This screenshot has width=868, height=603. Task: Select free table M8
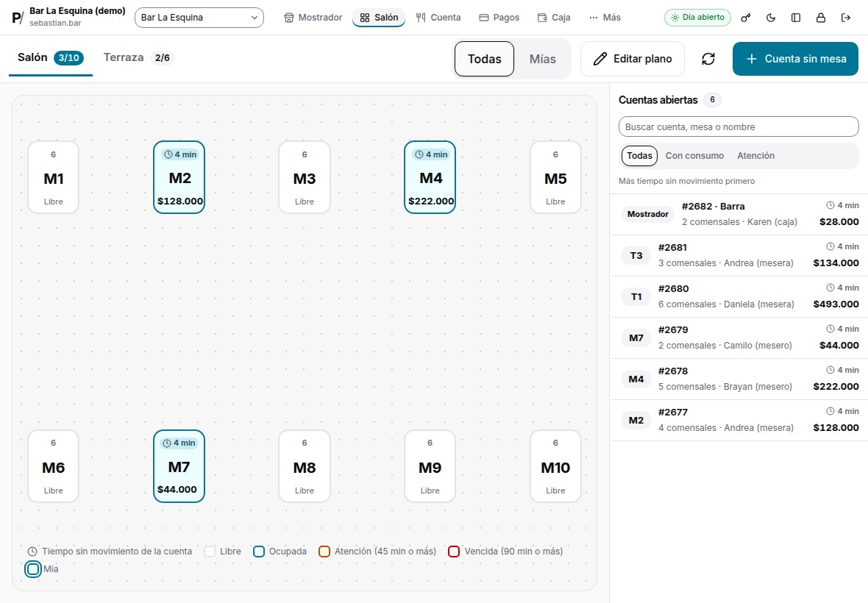[305, 466]
